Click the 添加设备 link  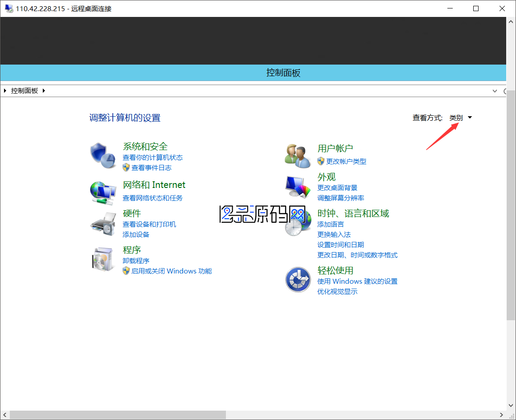pos(136,235)
